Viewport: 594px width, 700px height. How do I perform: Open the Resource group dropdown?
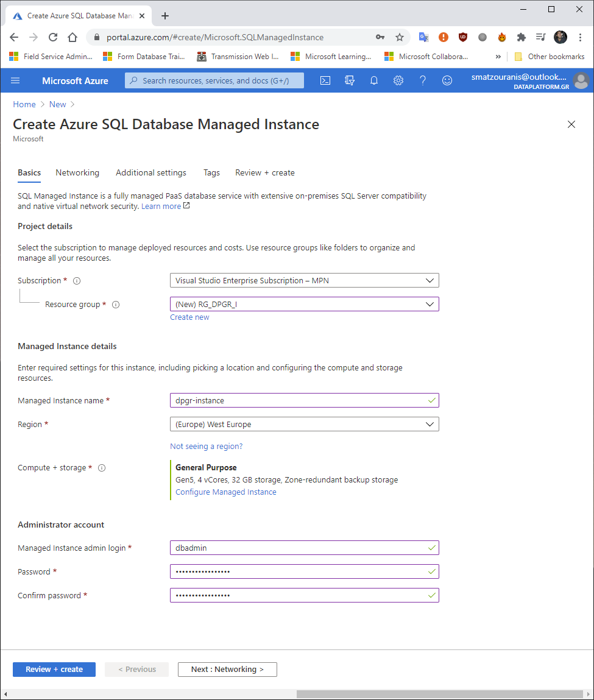pos(304,304)
